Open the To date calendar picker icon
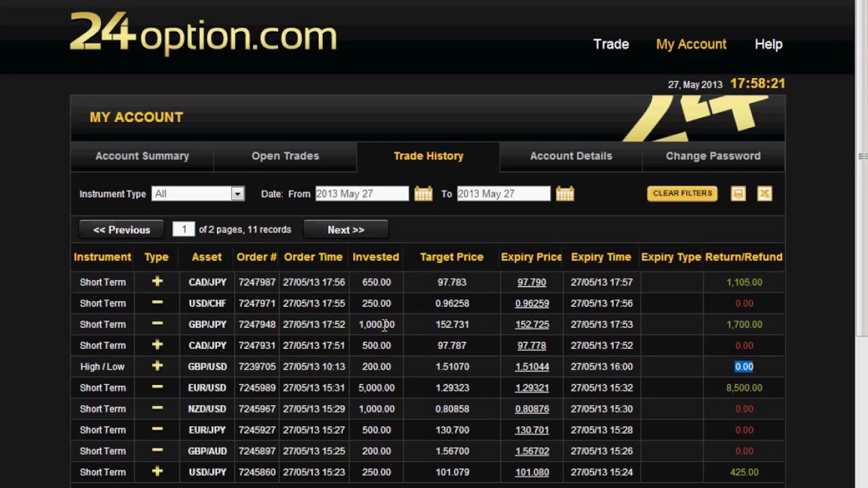 click(565, 194)
